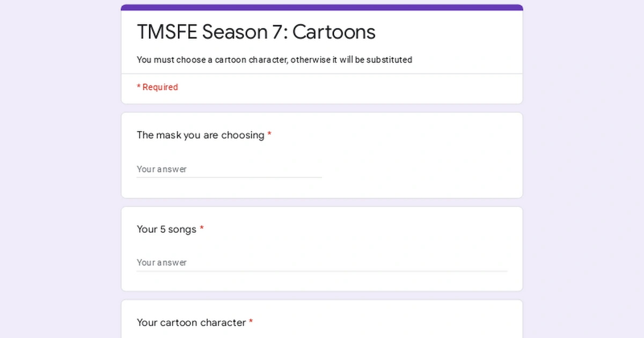The height and width of the screenshot is (338, 644).
Task: Click the red "* Required" notice
Action: [157, 87]
